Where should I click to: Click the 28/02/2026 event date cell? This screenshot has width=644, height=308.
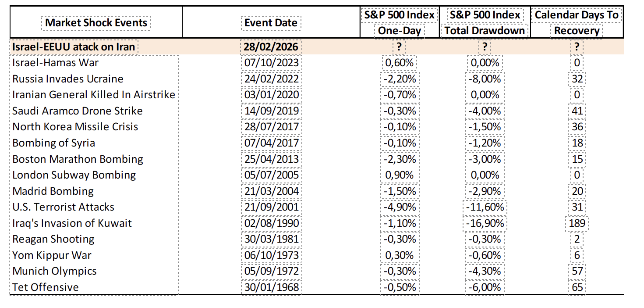point(271,47)
